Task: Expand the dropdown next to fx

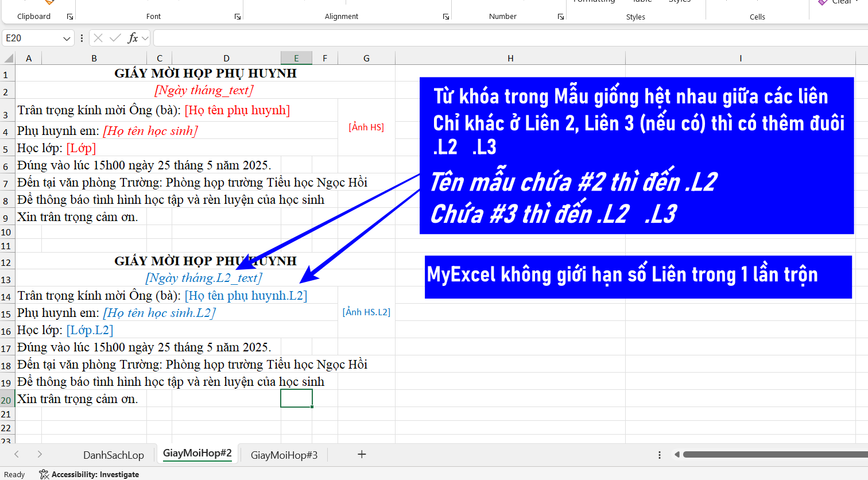Action: point(145,38)
